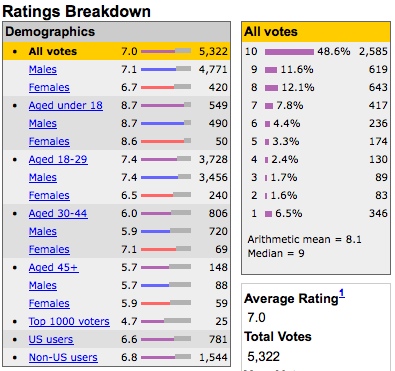The image size is (395, 371).
Task: Open the US users ratings link
Action: 51,339
